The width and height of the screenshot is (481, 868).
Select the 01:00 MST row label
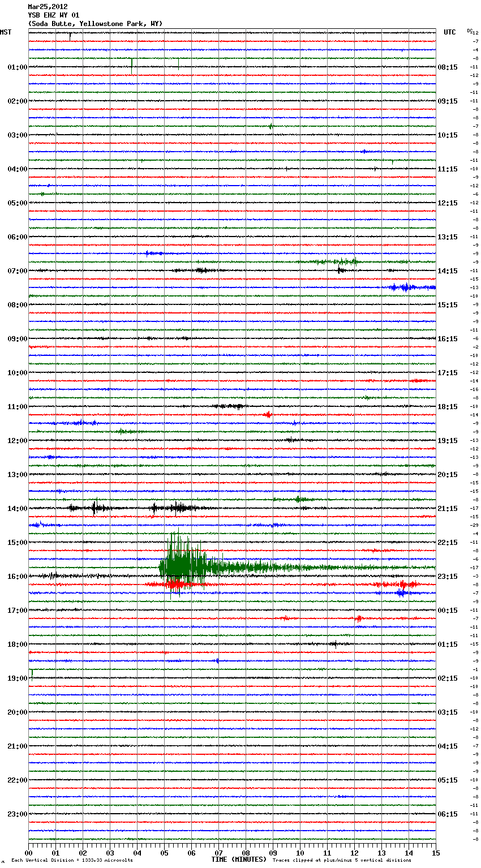coord(18,67)
